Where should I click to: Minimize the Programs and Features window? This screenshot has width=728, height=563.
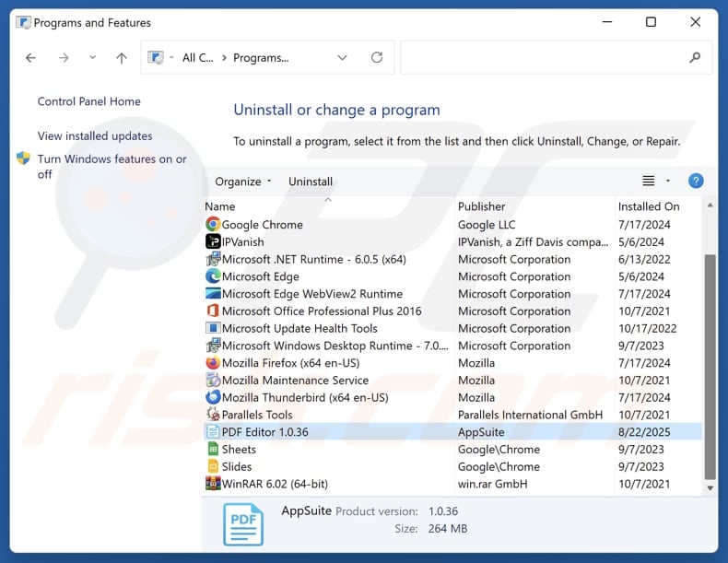[607, 22]
